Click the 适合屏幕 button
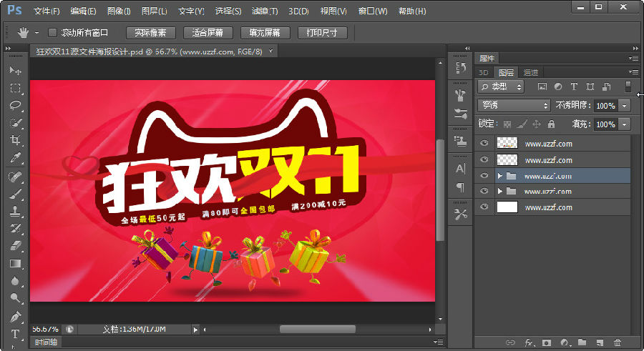The image size is (644, 351). tap(208, 32)
